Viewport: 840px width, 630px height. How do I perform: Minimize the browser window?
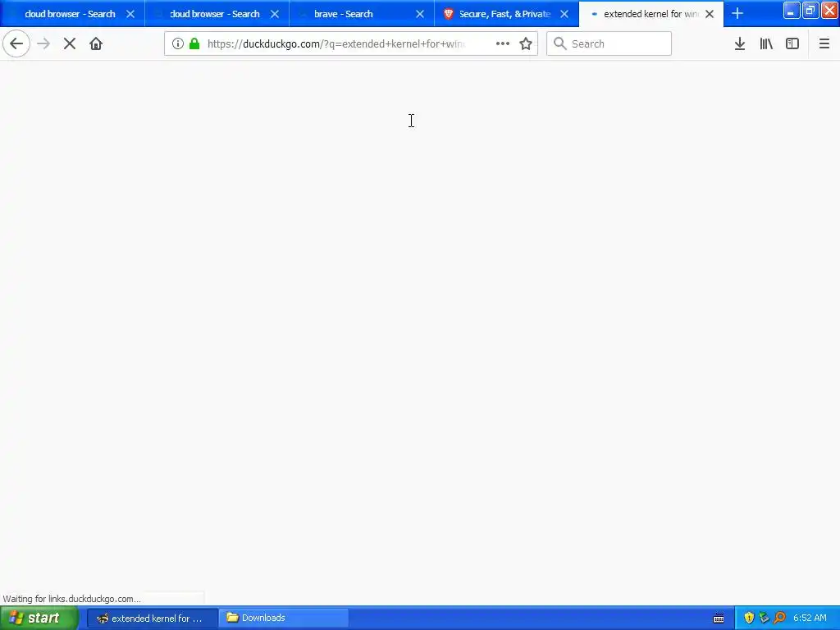[x=792, y=11]
